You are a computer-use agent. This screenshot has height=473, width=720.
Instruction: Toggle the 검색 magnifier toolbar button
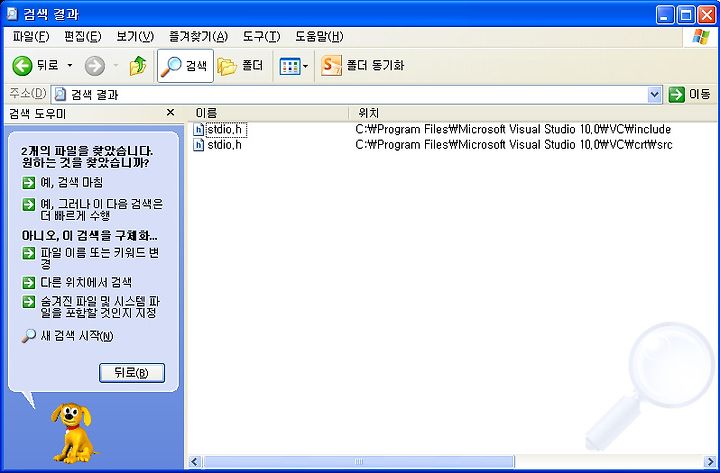point(186,66)
